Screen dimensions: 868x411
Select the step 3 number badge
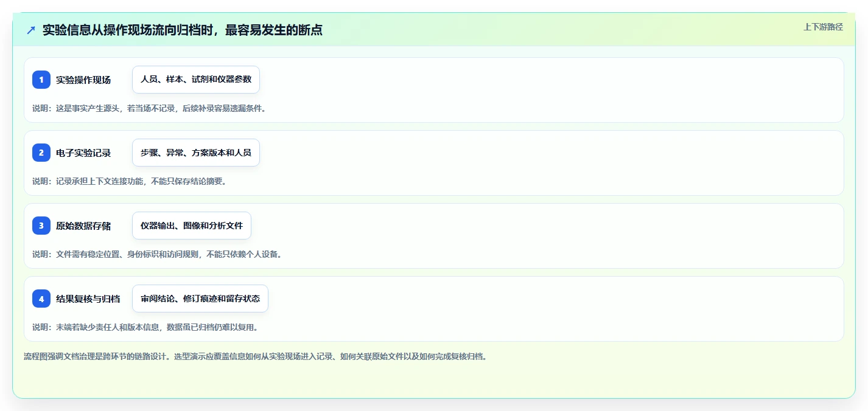[x=41, y=226]
